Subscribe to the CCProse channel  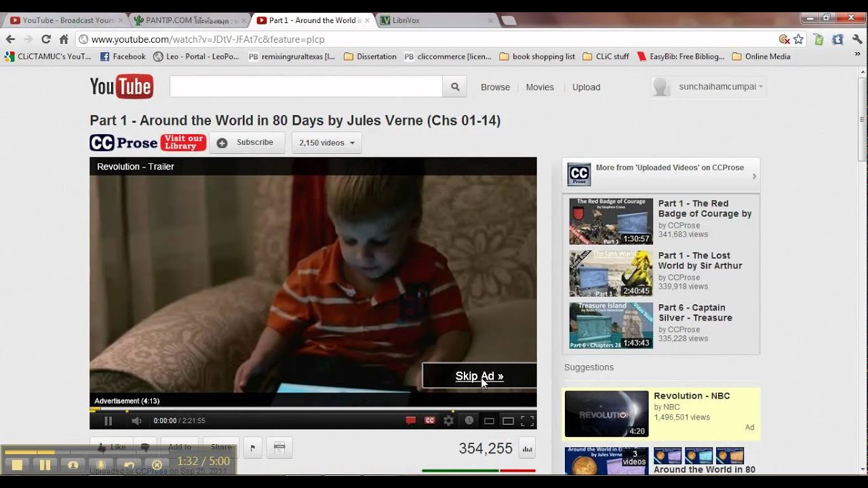point(247,142)
